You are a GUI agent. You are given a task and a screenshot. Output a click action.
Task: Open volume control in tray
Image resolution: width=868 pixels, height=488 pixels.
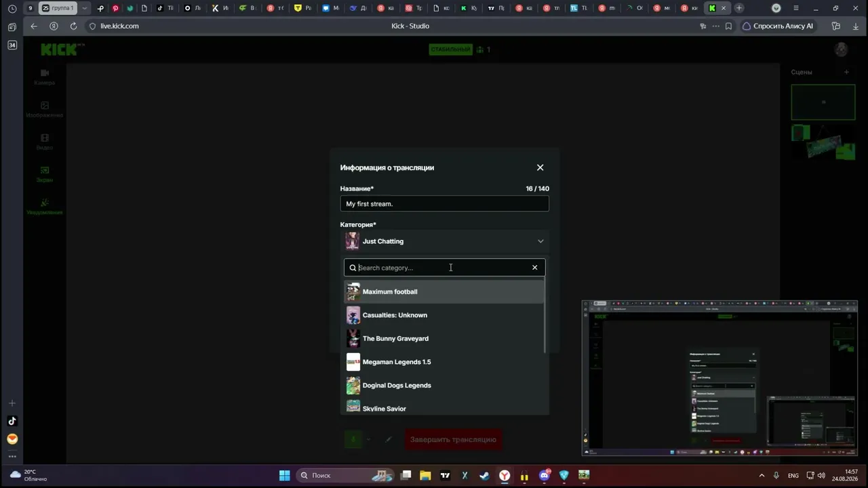822,476
